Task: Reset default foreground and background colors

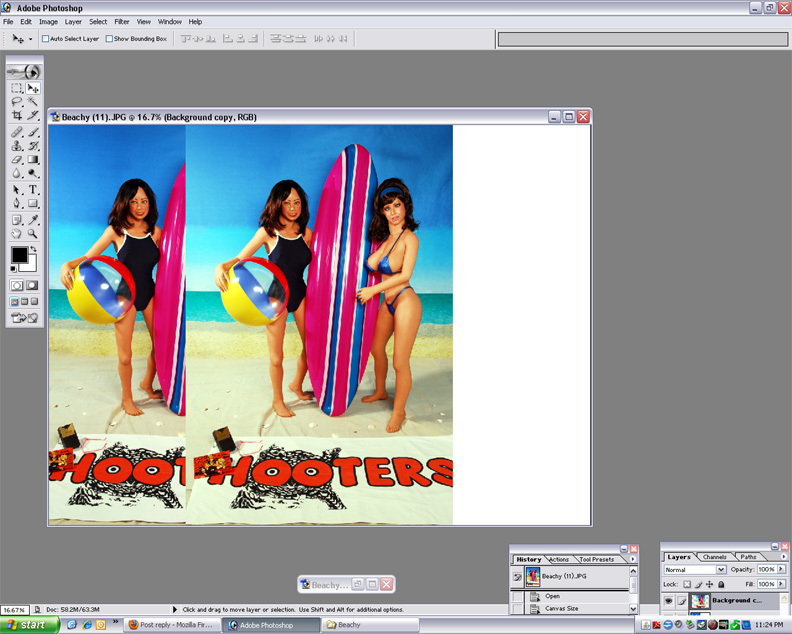Action: pos(13,269)
